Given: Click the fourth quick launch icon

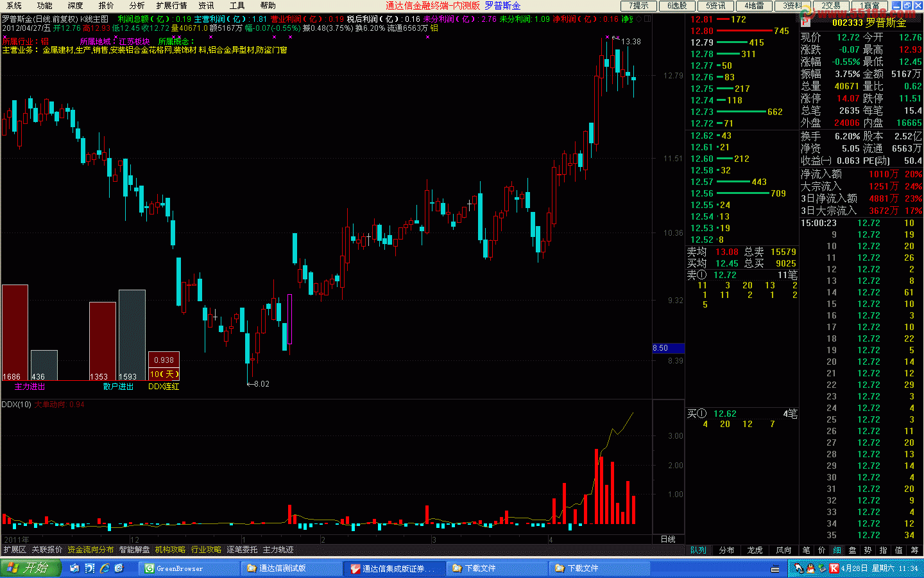Looking at the screenshot, I should click(119, 568).
